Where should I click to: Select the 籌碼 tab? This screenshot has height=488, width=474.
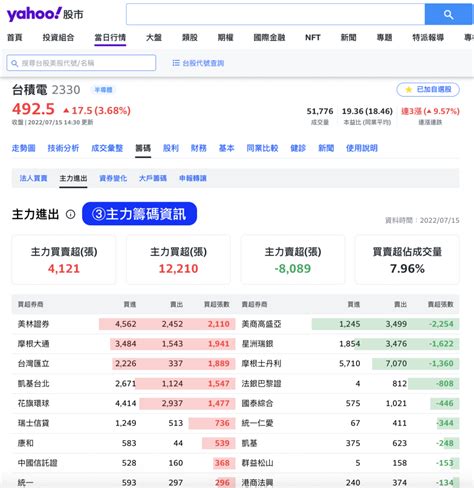(x=143, y=148)
